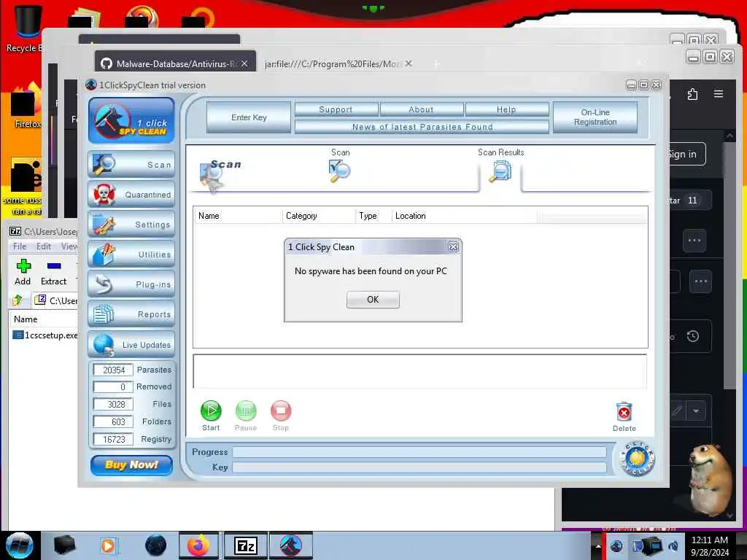
Task: Click the round 1 Click Clean emblem
Action: 637,459
